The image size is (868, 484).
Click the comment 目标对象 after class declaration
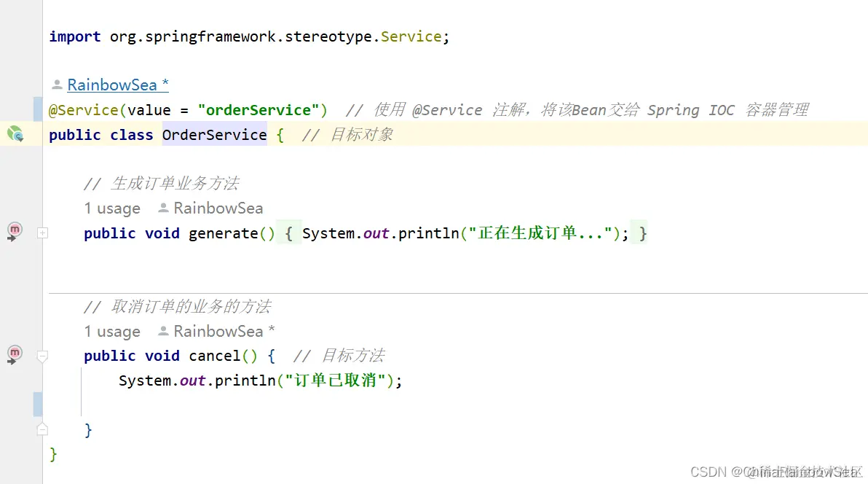click(x=347, y=135)
